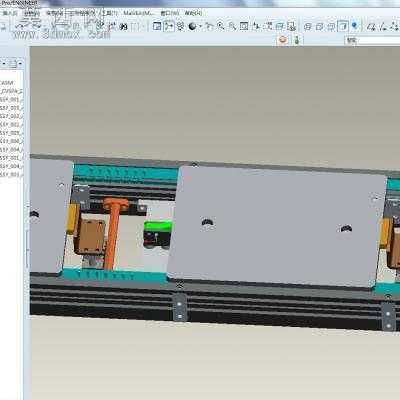This screenshot has height=400, width=400.
Task: Open the 信息(N) Info menu
Action: tap(54, 13)
